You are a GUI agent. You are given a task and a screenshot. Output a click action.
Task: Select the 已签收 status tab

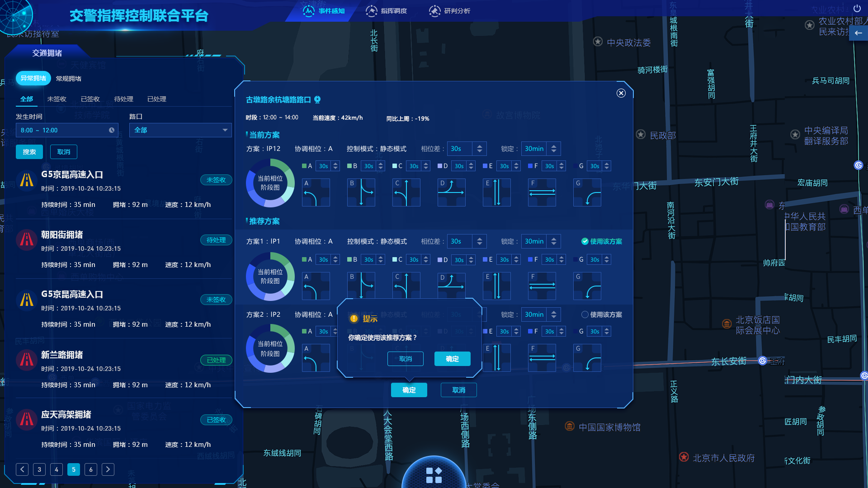pos(90,99)
